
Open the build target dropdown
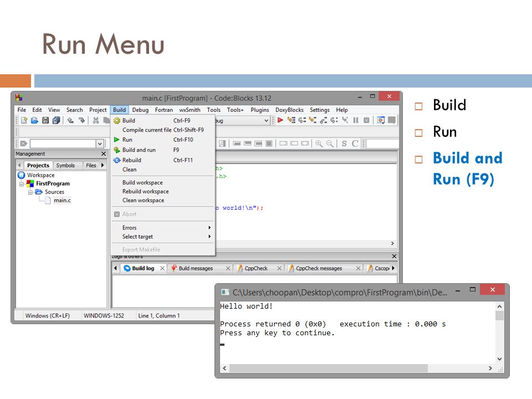pyautogui.click(x=267, y=120)
